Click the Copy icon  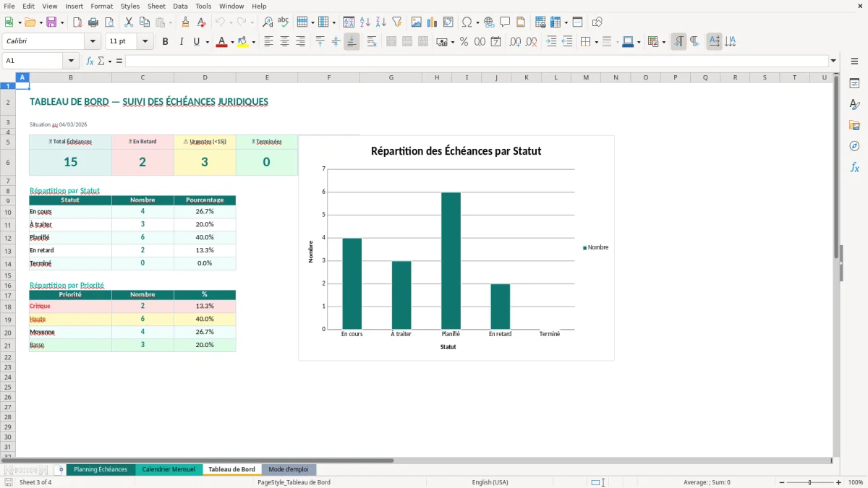click(145, 22)
